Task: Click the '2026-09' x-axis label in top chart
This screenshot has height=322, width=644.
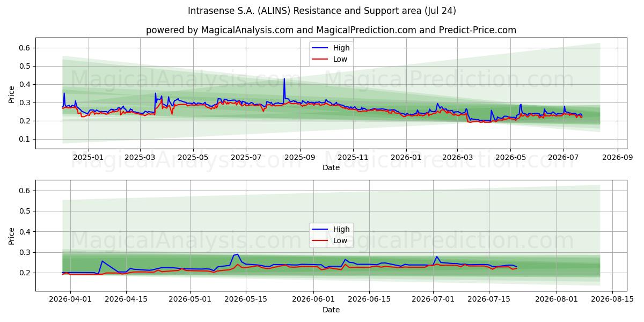Action: [x=617, y=157]
